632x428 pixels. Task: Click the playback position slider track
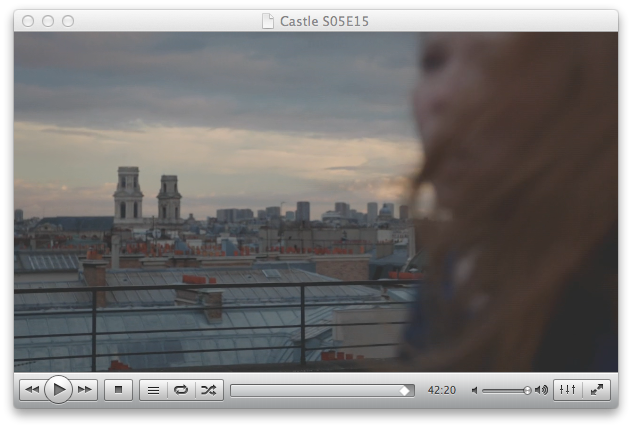tap(322, 390)
